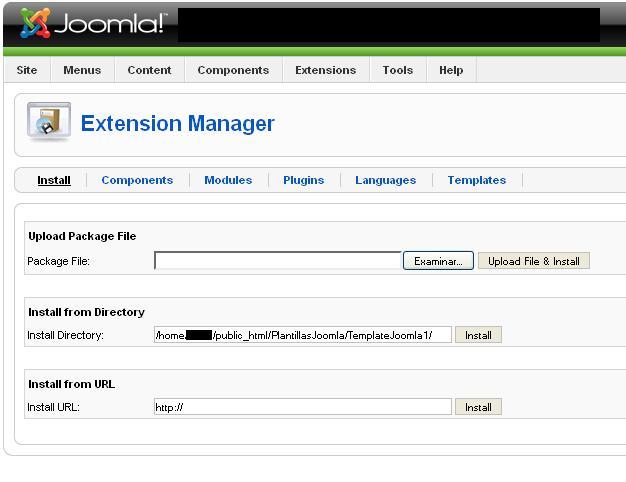Image resolution: width=626 pixels, height=482 pixels.
Task: Open the Help menu
Action: tap(451, 70)
